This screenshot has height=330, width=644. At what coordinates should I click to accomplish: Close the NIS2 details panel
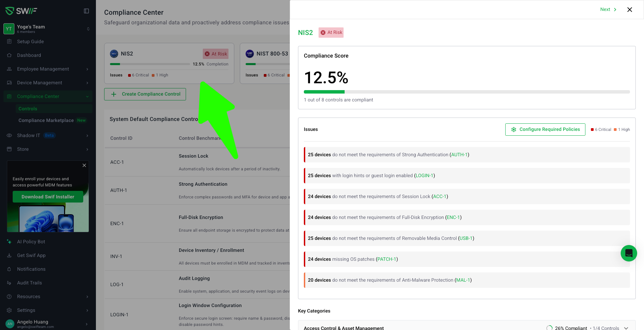[629, 10]
